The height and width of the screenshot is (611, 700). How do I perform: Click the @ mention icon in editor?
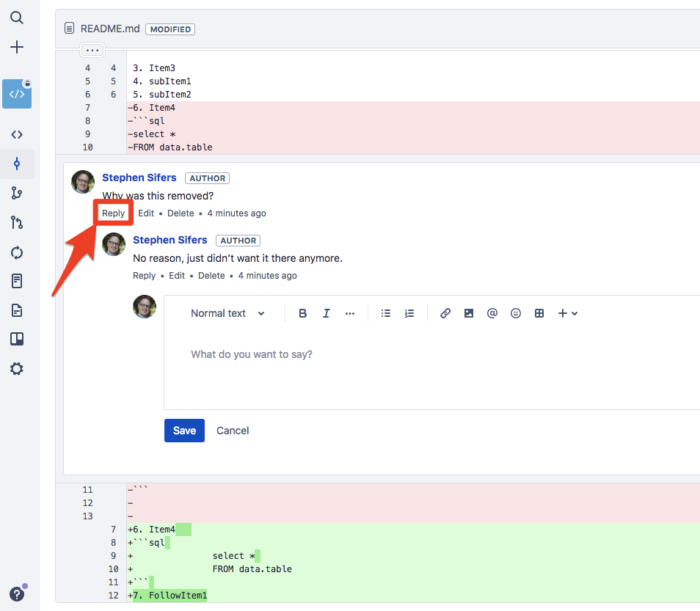(x=492, y=313)
